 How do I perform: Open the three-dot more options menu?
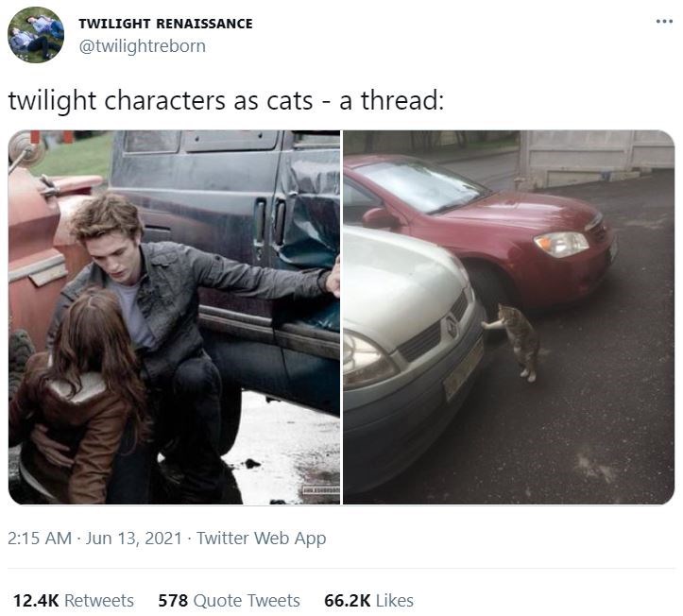tap(664, 21)
